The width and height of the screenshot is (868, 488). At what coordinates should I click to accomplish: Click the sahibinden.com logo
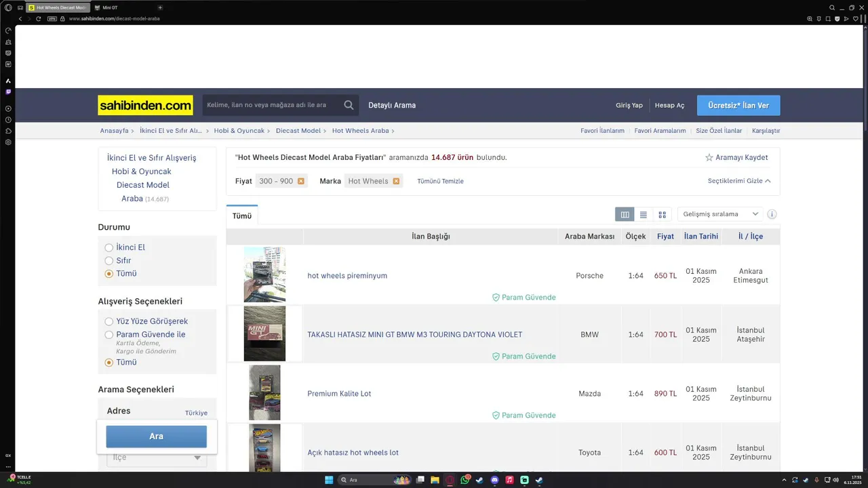point(145,105)
